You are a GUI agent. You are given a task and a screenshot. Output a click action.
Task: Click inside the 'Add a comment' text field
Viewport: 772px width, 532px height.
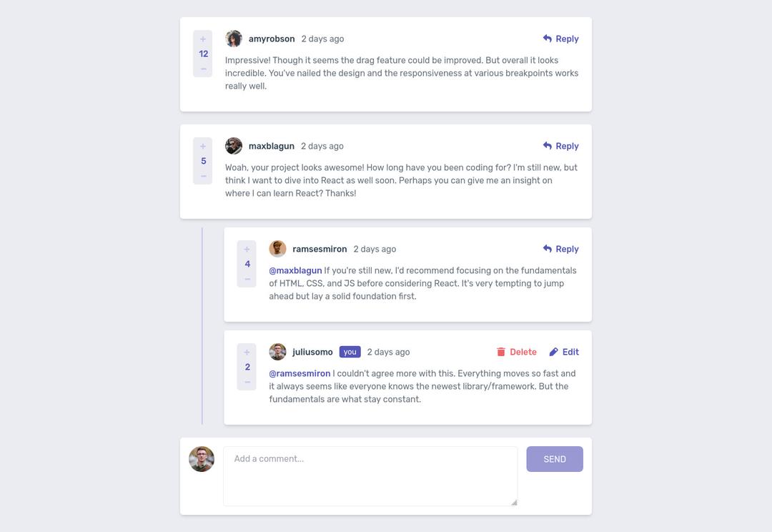370,476
